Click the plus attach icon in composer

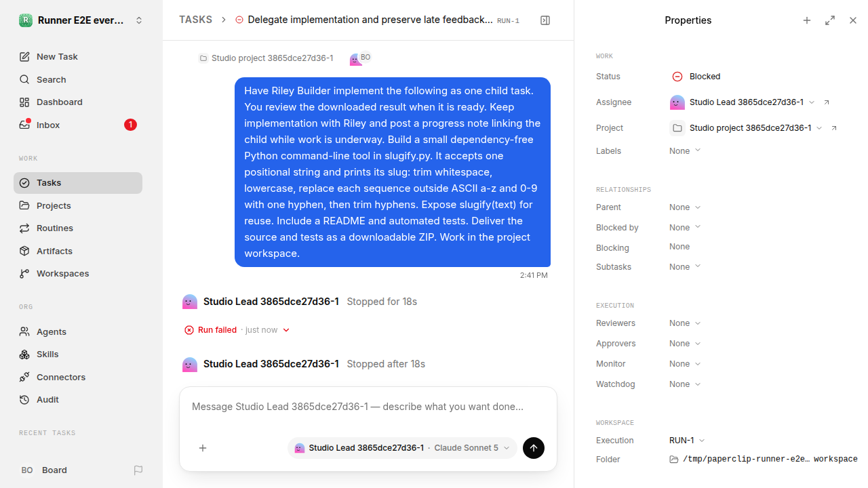[x=203, y=448]
